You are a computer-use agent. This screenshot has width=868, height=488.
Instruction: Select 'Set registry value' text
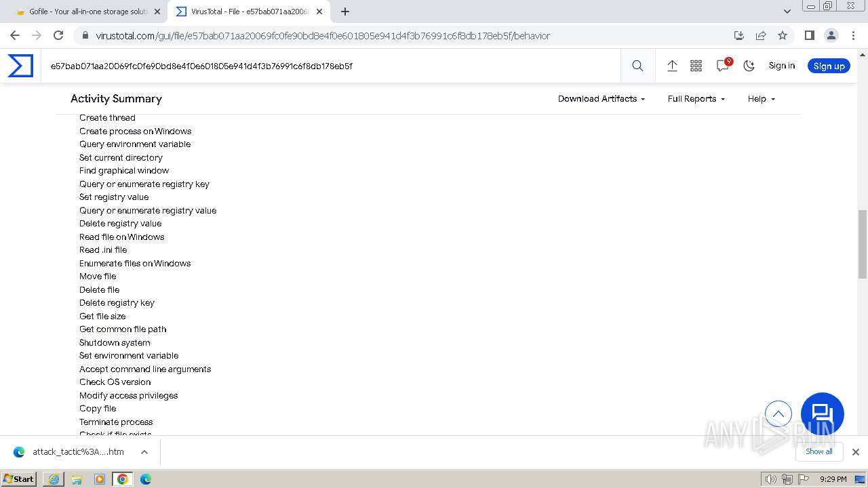click(x=114, y=197)
